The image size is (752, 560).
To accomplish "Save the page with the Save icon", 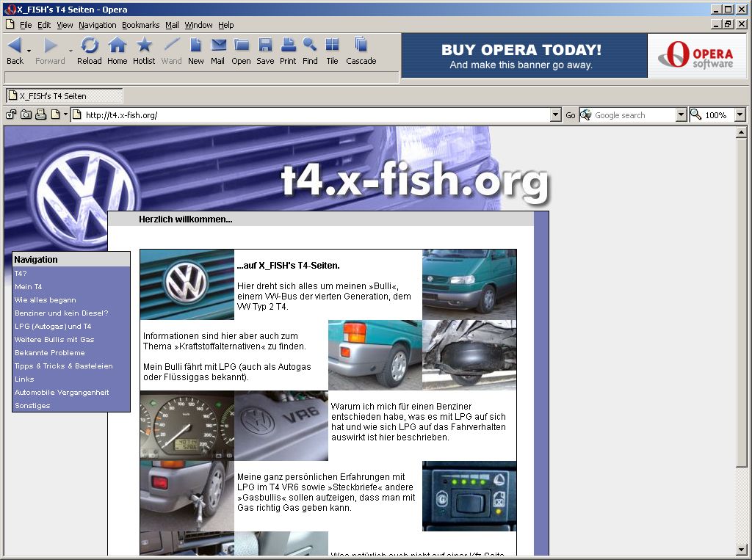I will (265, 51).
